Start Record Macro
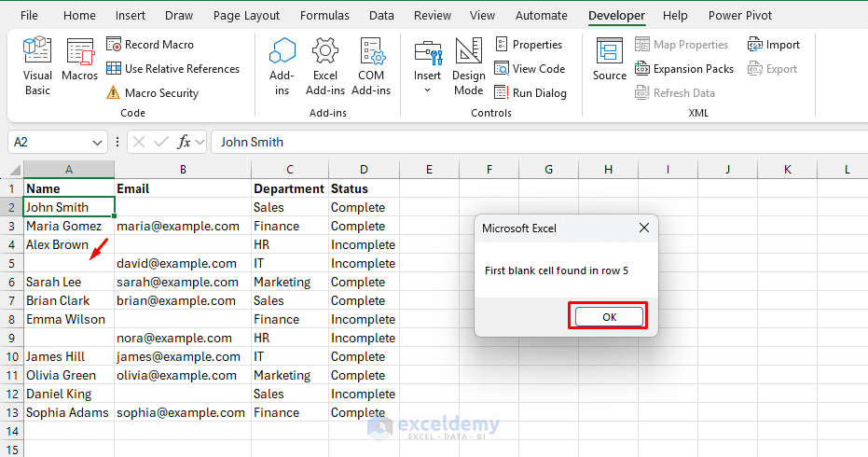 click(150, 45)
